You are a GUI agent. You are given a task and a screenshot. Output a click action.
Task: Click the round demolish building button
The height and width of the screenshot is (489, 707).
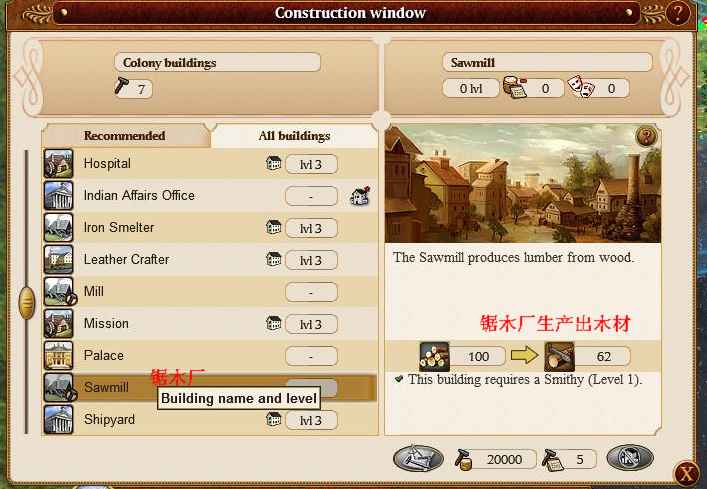[630, 458]
